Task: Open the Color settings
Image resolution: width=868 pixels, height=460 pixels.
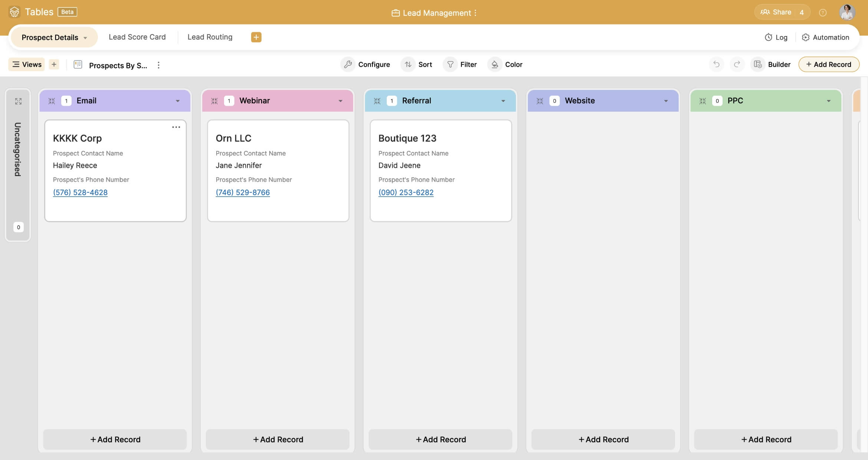Action: tap(505, 64)
